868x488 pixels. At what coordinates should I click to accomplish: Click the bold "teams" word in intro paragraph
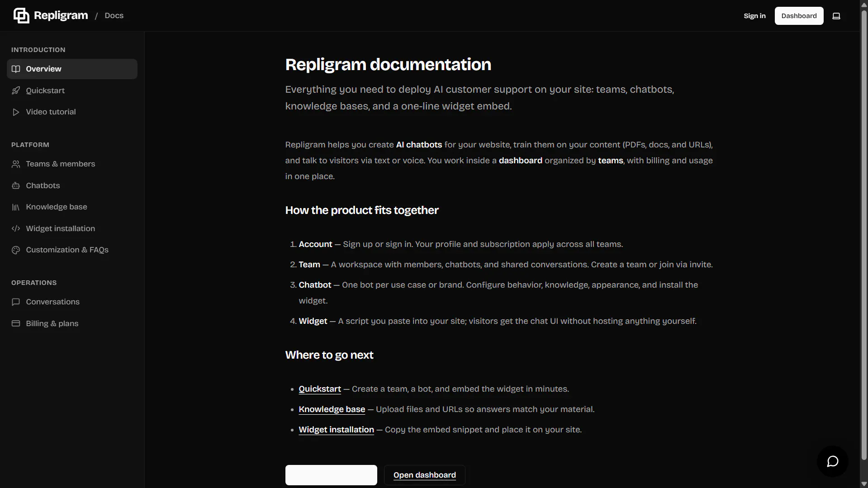click(x=610, y=161)
